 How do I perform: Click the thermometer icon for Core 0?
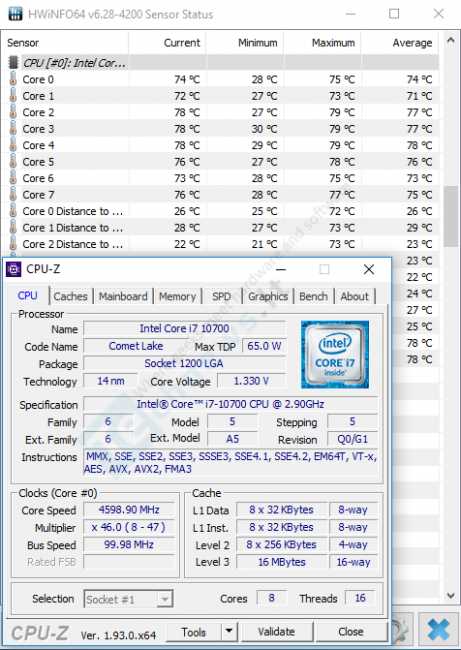point(13,79)
